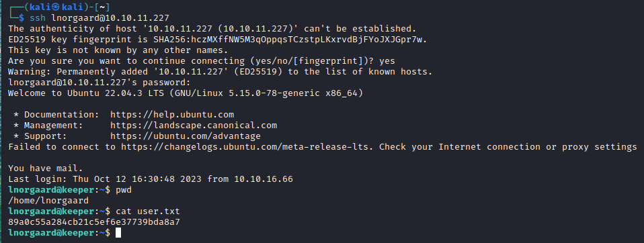This screenshot has width=644, height=243.
Task: Click the kali@kali prompt header
Action: tap(60, 7)
